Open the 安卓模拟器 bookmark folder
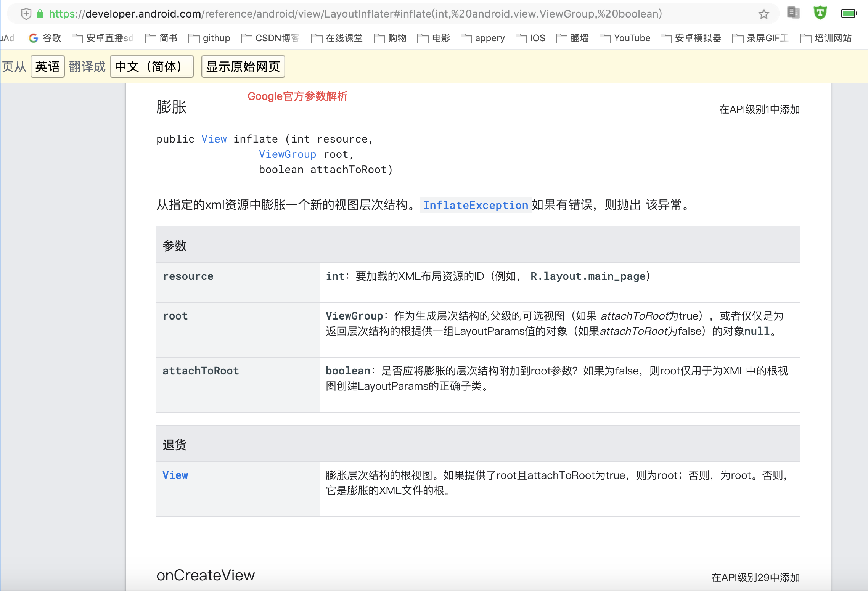Viewport: 868px width, 591px height. pos(691,38)
